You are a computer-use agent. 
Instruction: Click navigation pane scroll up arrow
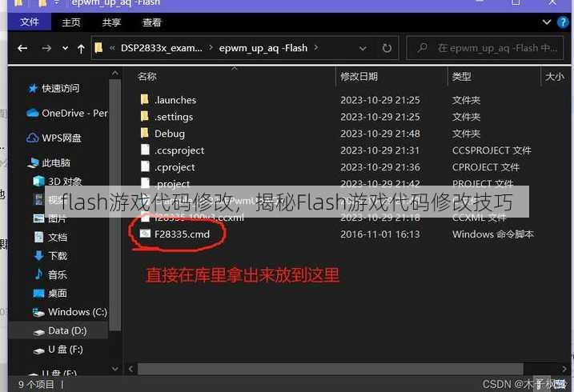pyautogui.click(x=115, y=74)
